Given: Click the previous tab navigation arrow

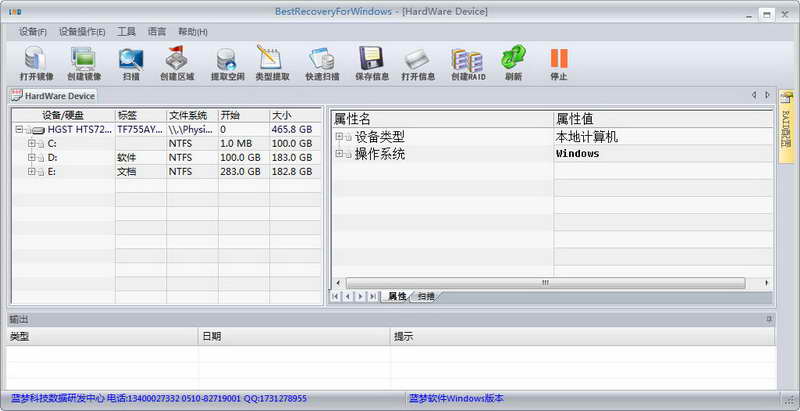Looking at the screenshot, I should [x=347, y=296].
